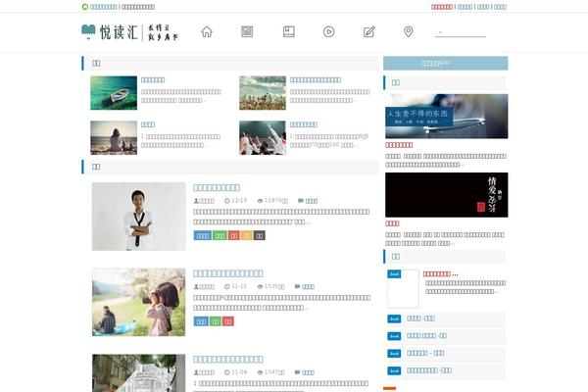This screenshot has width=588, height=392.
Task: Open title link beside raised hands thumbnail
Action: 304,124
